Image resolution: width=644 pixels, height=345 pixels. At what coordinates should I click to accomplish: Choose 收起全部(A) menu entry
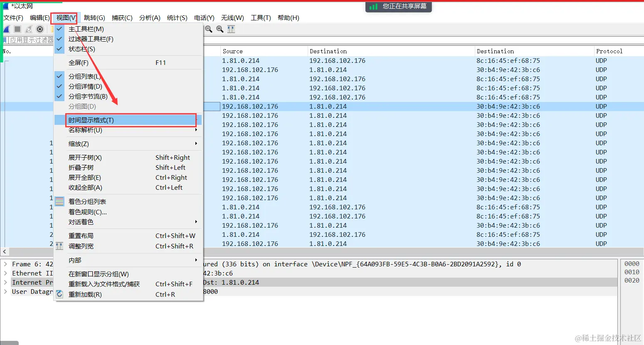[128, 188]
